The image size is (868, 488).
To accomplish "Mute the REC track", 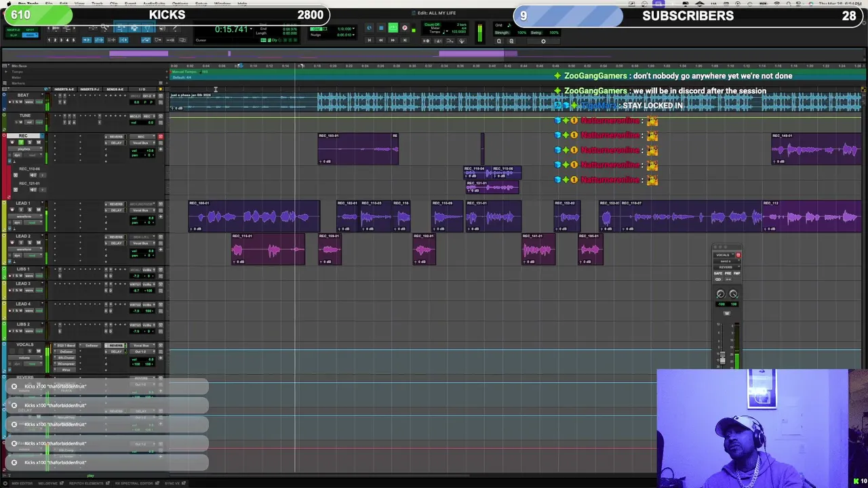I will (x=39, y=142).
